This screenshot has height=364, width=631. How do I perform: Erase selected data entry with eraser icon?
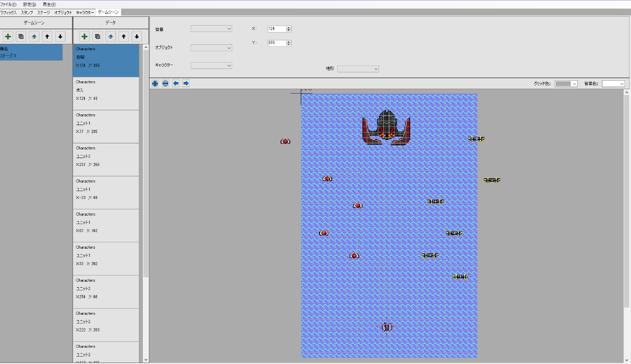[x=110, y=36]
